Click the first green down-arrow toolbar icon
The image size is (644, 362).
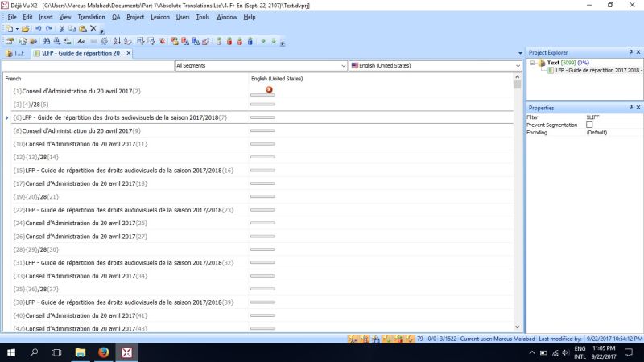263,42
